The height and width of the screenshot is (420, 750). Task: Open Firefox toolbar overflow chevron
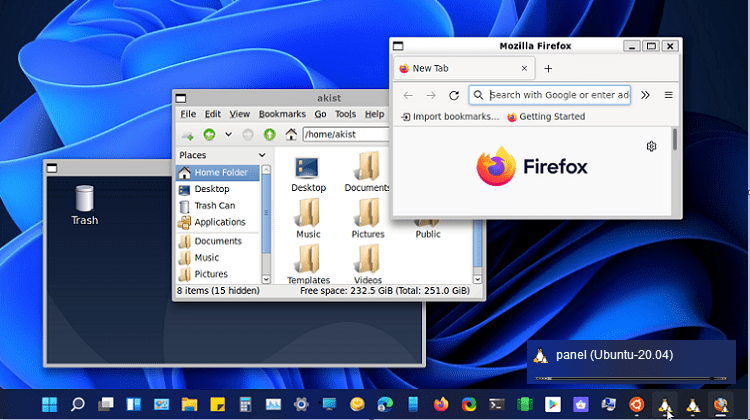[x=645, y=95]
